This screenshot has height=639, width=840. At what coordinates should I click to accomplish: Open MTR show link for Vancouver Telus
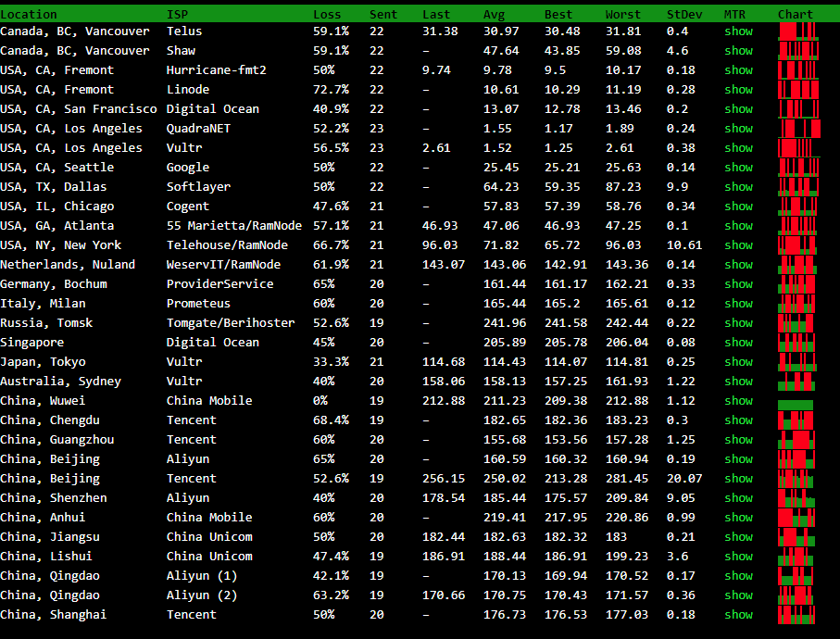[738, 31]
